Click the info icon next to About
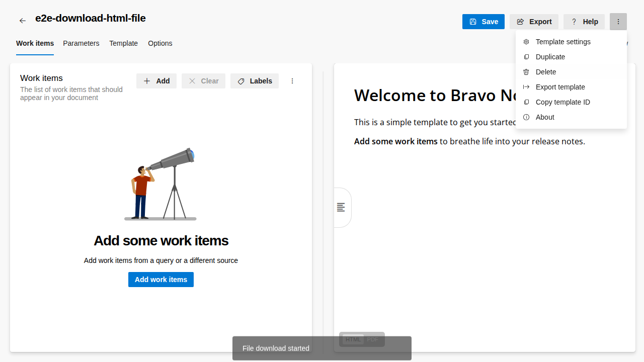The height and width of the screenshot is (362, 644). (x=526, y=117)
